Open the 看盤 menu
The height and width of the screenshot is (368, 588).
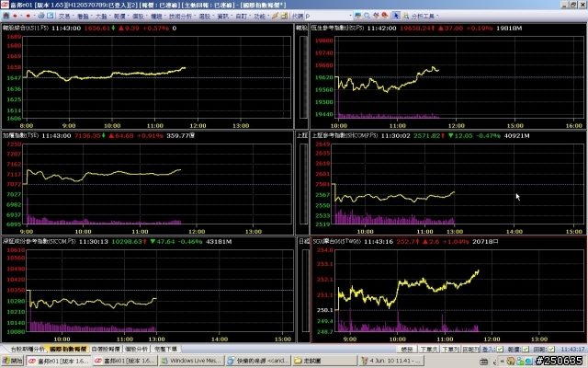pos(84,17)
